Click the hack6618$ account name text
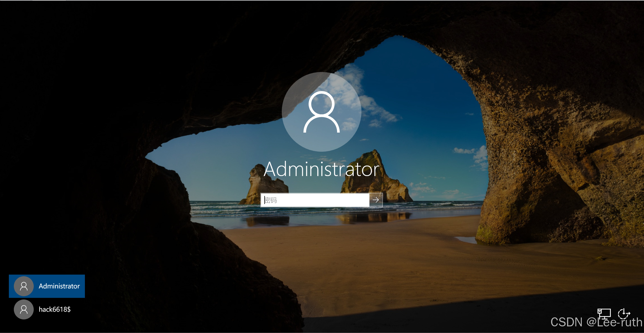This screenshot has height=333, width=644. pyautogui.click(x=55, y=309)
